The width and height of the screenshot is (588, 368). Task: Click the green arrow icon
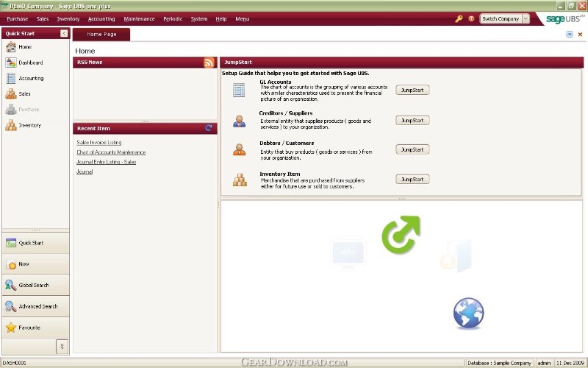(x=401, y=234)
